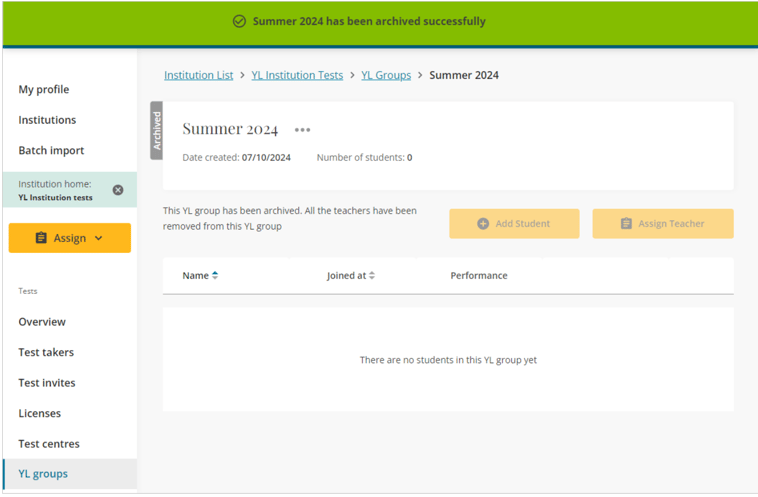Expand the Assign dropdown chevron
Screen dimensions: 758x497
point(98,238)
